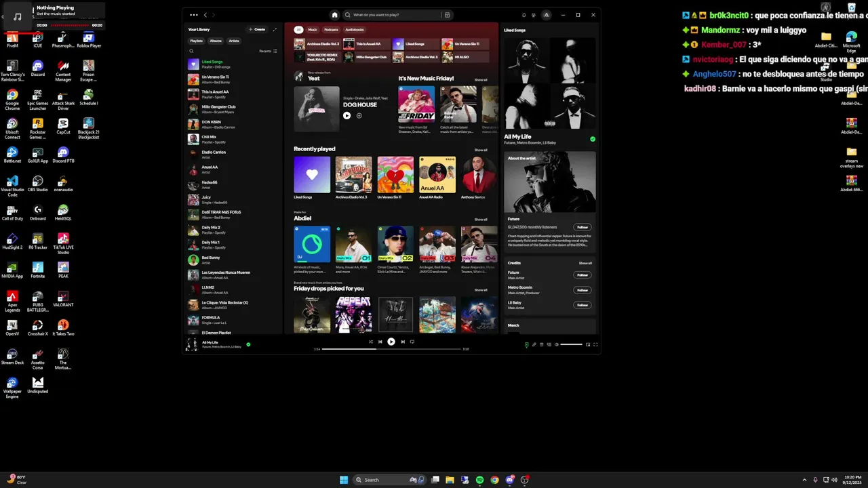Open VALORANT desktop shortcut
The image size is (868, 488).
point(63,299)
